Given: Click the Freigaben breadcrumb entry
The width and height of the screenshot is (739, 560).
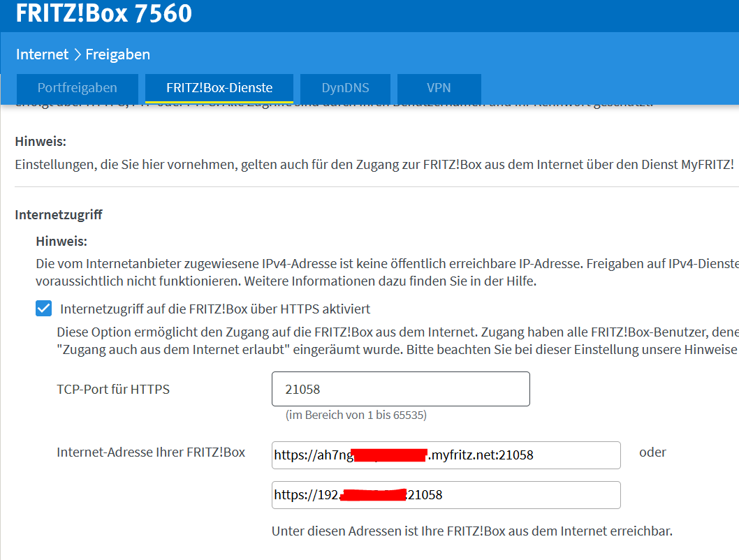Looking at the screenshot, I should coord(118,54).
